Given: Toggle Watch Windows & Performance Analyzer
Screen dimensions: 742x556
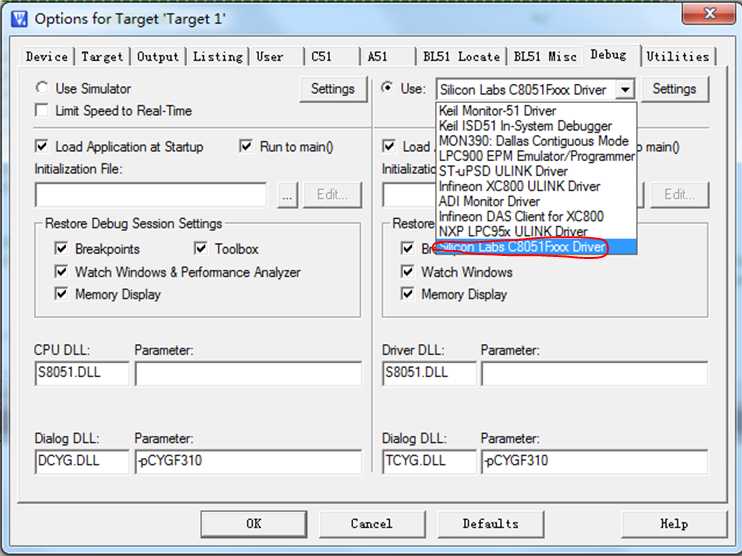Looking at the screenshot, I should click(x=61, y=272).
